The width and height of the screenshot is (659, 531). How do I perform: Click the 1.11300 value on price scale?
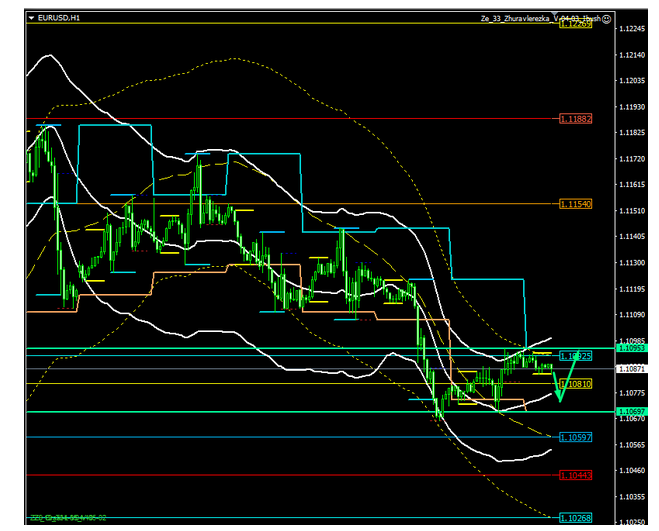(x=633, y=263)
